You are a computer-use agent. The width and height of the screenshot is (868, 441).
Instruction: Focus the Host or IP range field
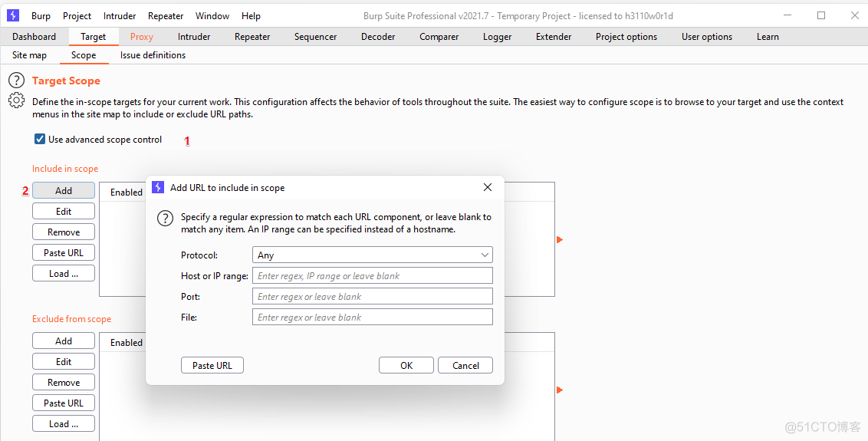click(373, 276)
